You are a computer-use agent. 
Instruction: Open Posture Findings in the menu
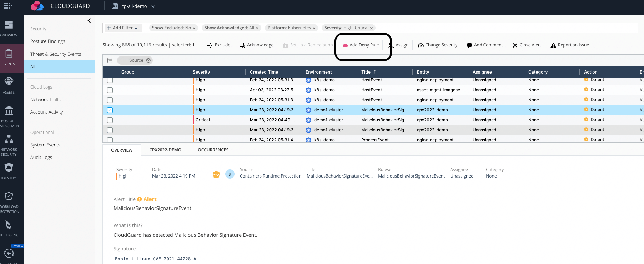pyautogui.click(x=48, y=41)
